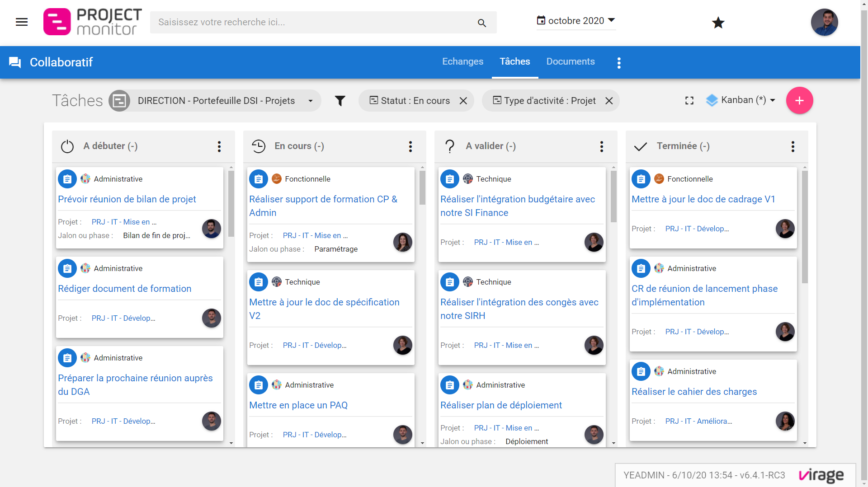This screenshot has width=868, height=487.
Task: Click the pink plus button to add a task
Action: (799, 100)
